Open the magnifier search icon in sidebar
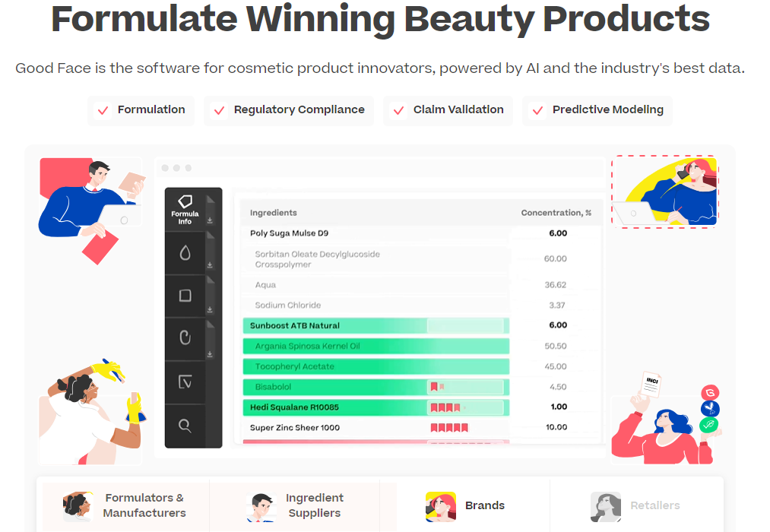Screen dimensions: 770x532 coord(185,426)
